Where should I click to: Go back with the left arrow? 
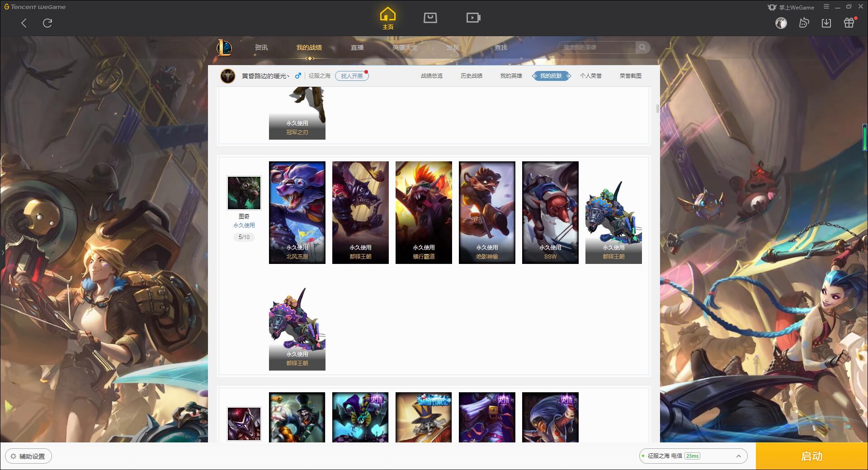24,23
